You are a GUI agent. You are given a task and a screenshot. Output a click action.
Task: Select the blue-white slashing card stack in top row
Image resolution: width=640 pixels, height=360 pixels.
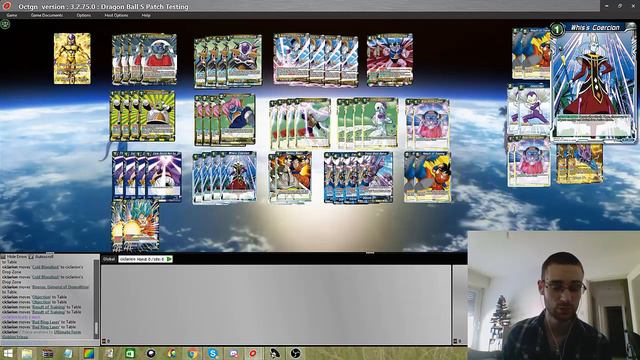316,60
